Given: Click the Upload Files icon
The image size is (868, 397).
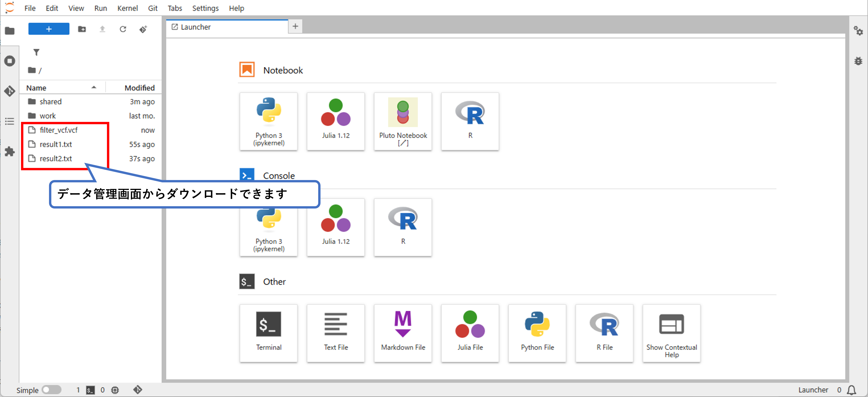Looking at the screenshot, I should click(102, 29).
